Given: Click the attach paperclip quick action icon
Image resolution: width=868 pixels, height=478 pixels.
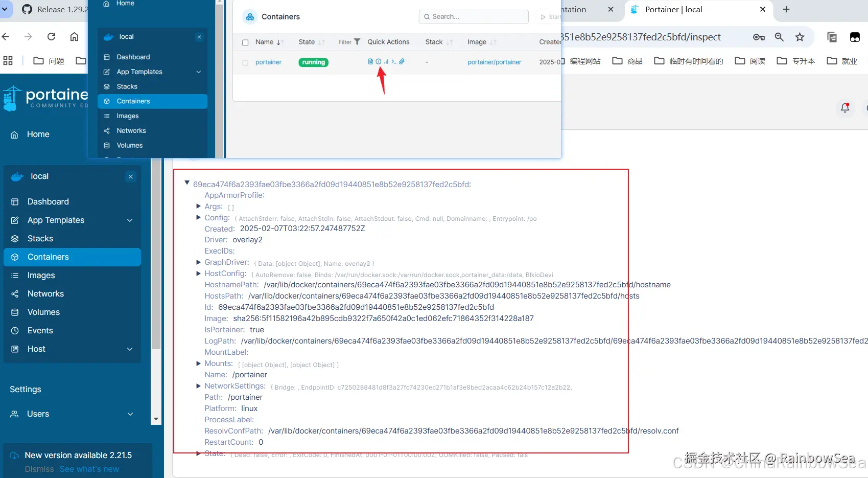Looking at the screenshot, I should [402, 62].
